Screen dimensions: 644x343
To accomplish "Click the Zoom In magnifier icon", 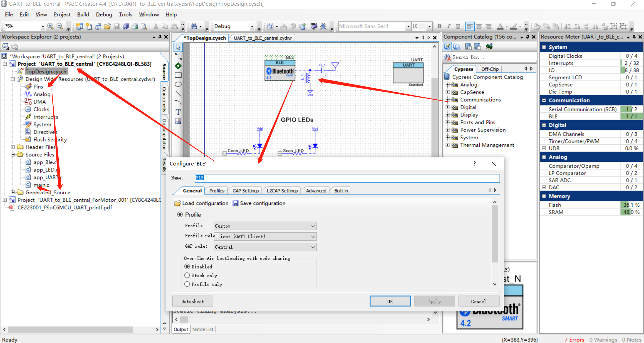I will [x=50, y=26].
